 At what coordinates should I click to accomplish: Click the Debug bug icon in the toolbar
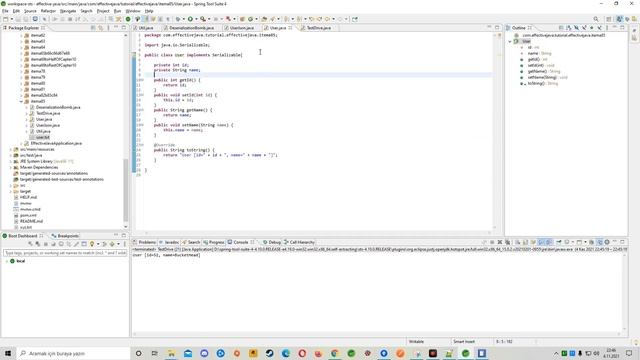(178, 19)
